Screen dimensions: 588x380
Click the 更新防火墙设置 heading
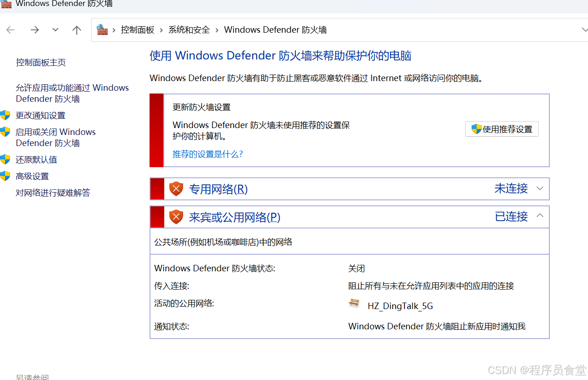tap(202, 107)
